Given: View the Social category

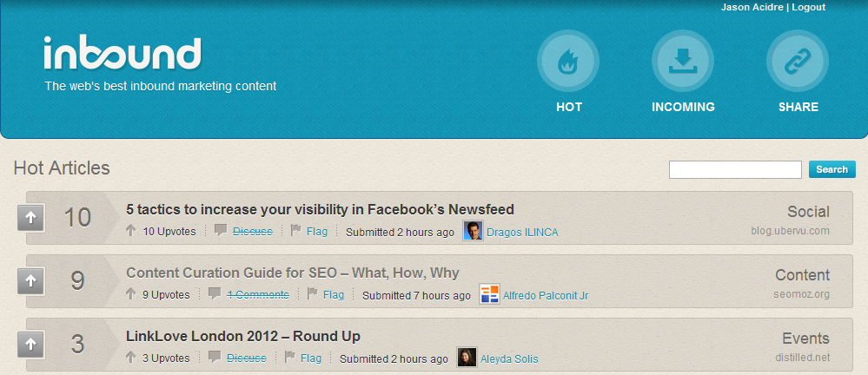Looking at the screenshot, I should pyautogui.click(x=808, y=212).
